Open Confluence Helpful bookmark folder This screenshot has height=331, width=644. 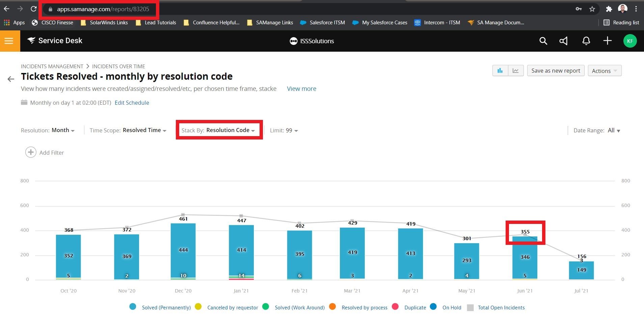(x=211, y=23)
